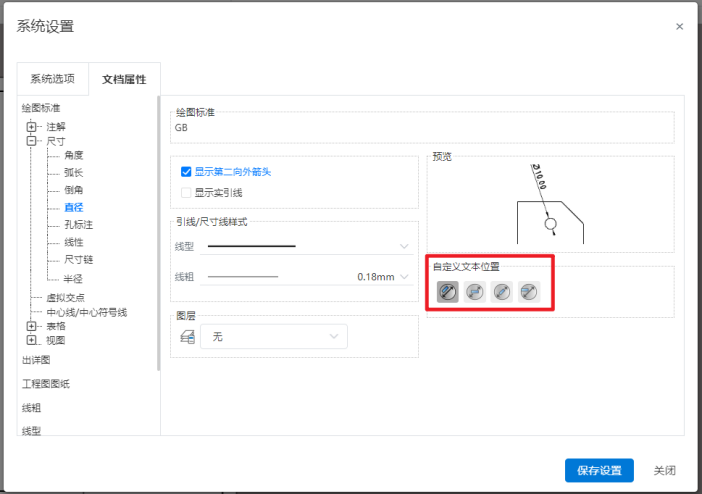Select 孔标注 in the dimension tree
Image resolution: width=702 pixels, height=494 pixels.
(x=78, y=225)
